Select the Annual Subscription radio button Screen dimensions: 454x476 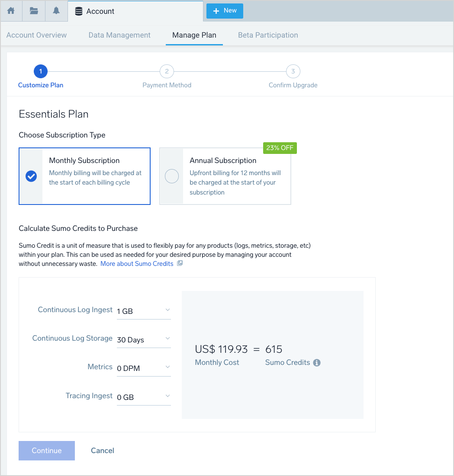172,176
